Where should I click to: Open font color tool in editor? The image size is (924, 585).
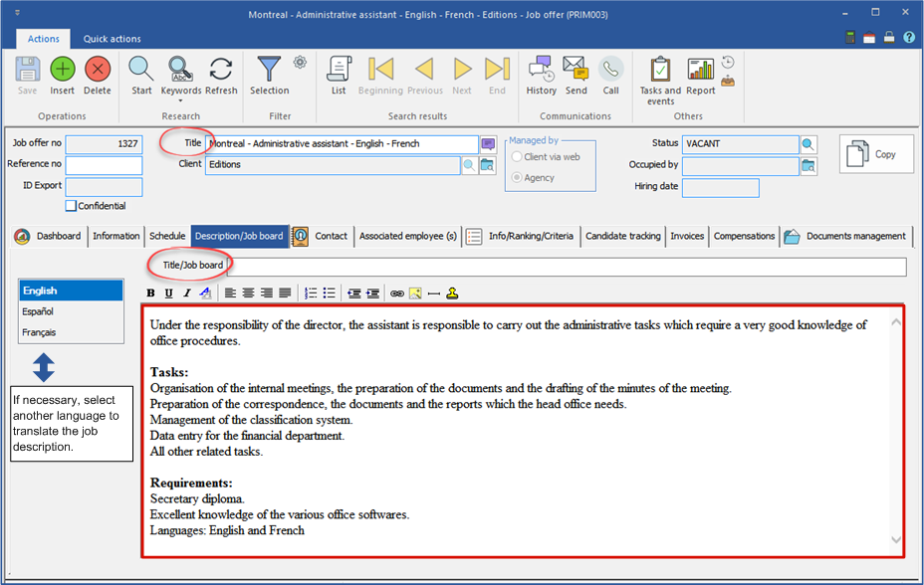coord(205,293)
